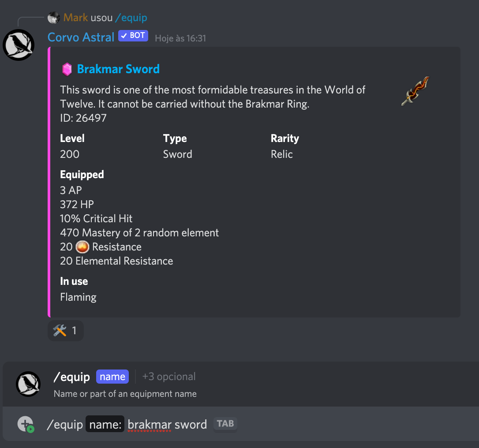This screenshot has height=448, width=479.
Task: Click the Corvo Astral username
Action: pyautogui.click(x=81, y=37)
